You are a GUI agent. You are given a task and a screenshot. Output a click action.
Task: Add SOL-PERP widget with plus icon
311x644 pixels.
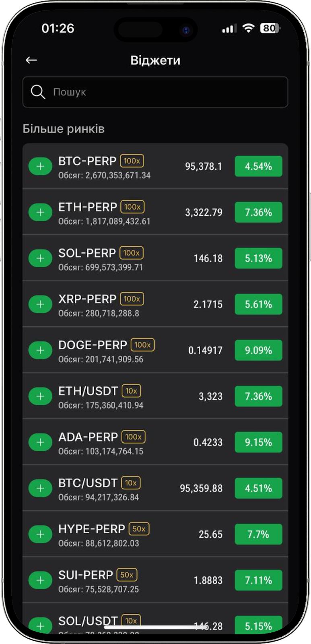pyautogui.click(x=40, y=258)
